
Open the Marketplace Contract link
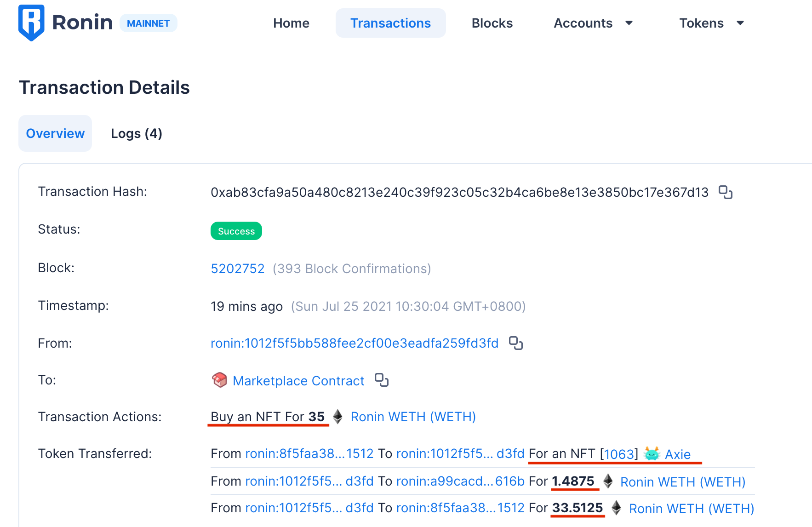coord(298,381)
